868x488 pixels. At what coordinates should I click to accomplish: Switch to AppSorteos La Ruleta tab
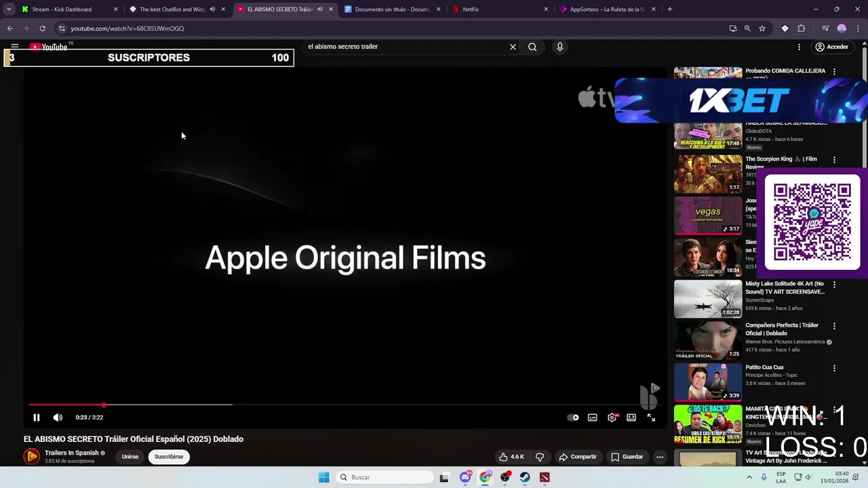[x=607, y=9]
